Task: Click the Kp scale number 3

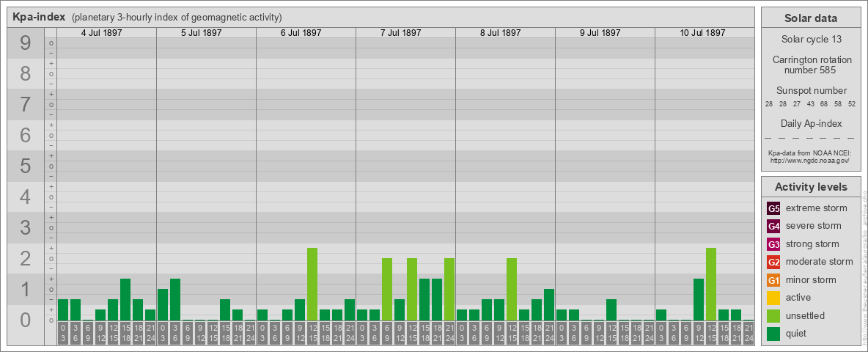Action: tap(26, 227)
